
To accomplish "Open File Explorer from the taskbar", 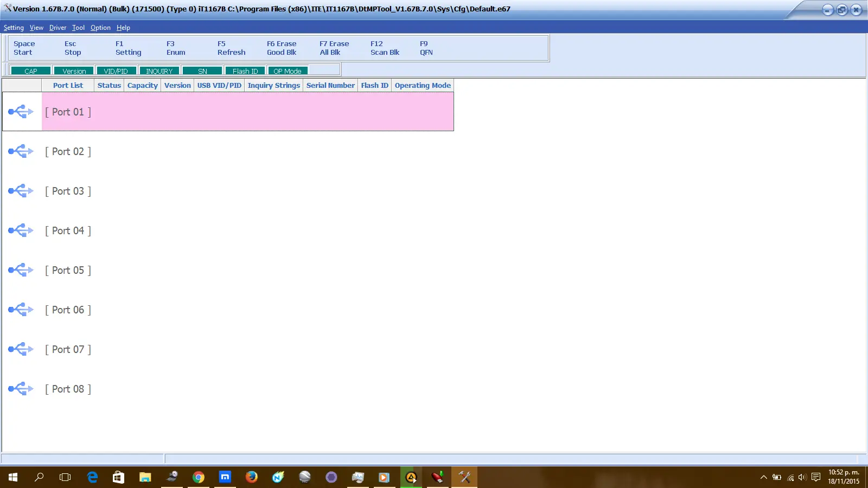I will (x=145, y=477).
